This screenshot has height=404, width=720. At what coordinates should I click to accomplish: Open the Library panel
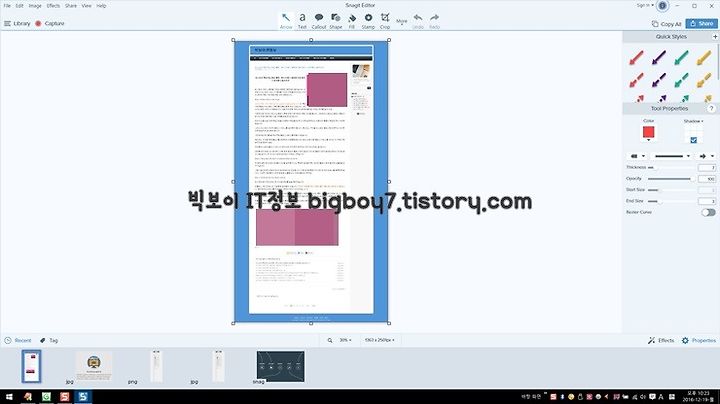(17, 23)
